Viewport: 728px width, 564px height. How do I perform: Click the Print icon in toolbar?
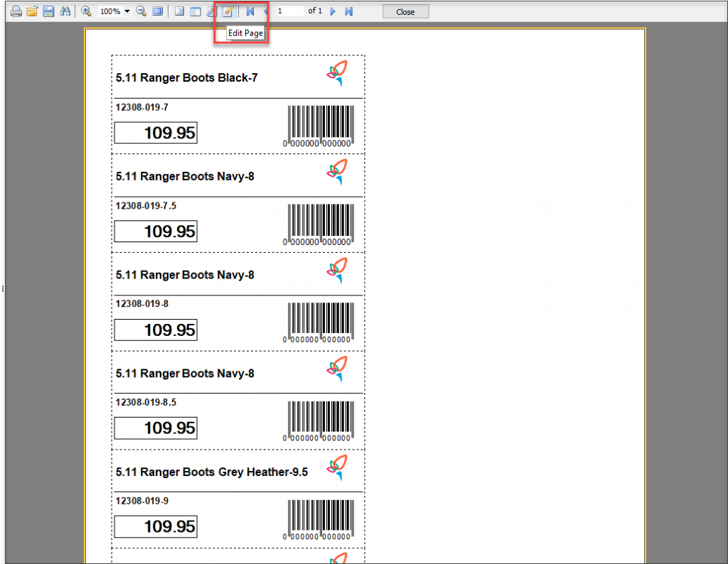[15, 11]
